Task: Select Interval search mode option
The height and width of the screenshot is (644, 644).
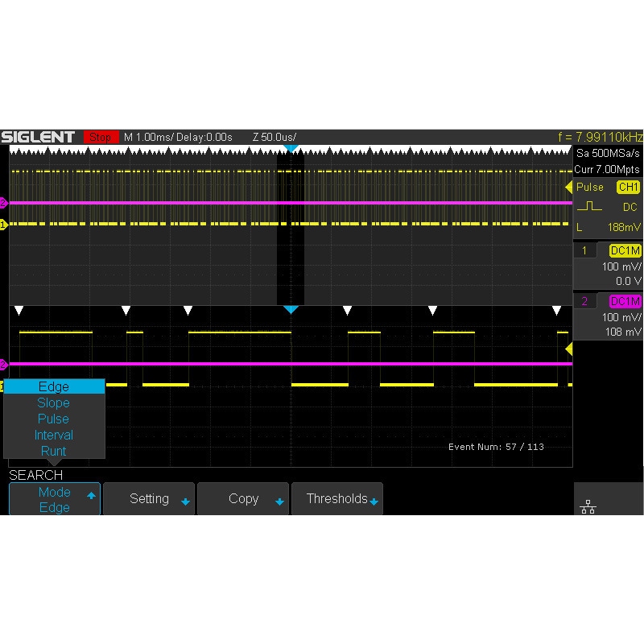Action: (x=54, y=435)
